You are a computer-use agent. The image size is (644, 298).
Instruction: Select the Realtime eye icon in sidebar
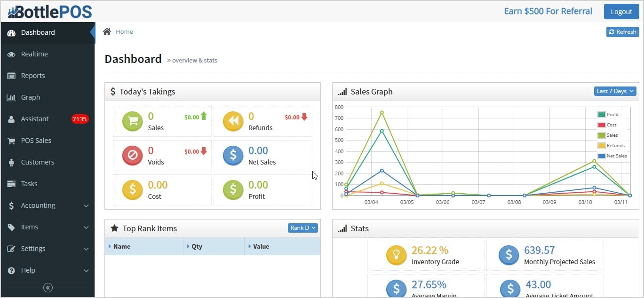[x=11, y=54]
